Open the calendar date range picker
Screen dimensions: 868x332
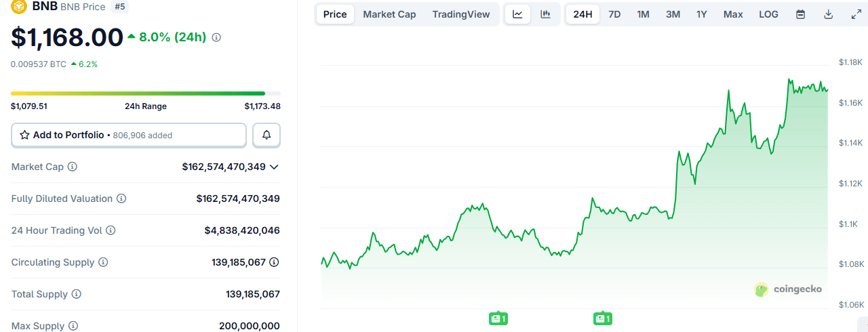point(800,14)
